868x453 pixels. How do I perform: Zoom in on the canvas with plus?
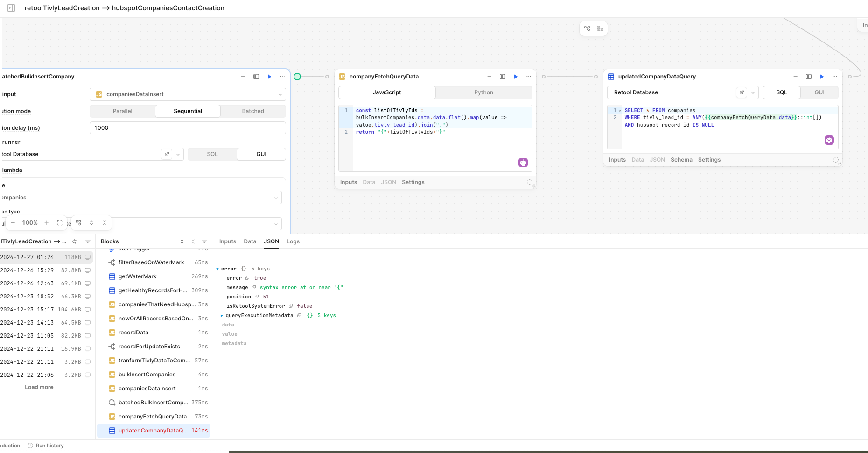(x=47, y=223)
